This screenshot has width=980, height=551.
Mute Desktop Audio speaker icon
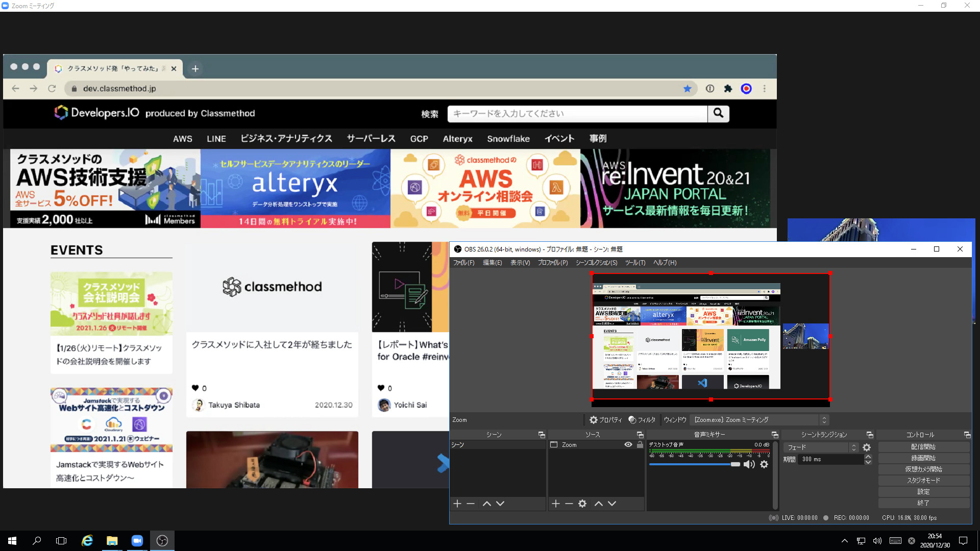749,464
